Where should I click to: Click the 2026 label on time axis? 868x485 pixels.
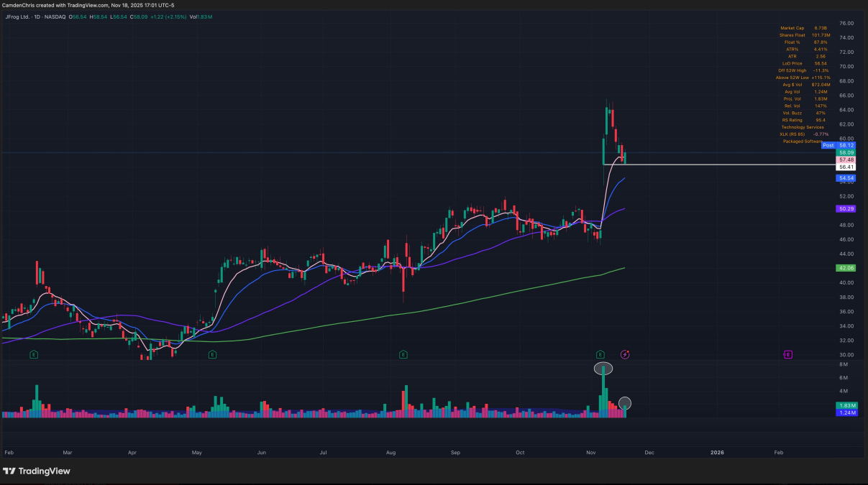tap(717, 453)
